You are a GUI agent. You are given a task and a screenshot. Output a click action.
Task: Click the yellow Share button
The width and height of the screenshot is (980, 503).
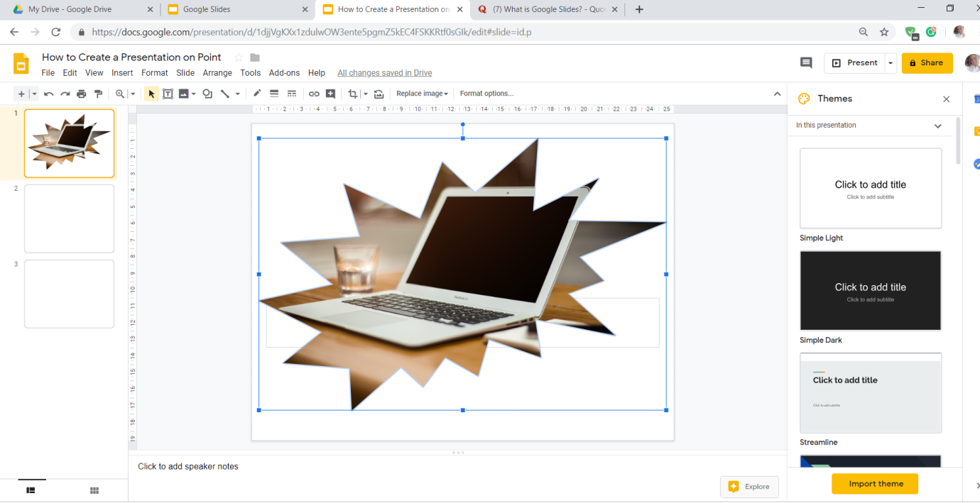[927, 63]
